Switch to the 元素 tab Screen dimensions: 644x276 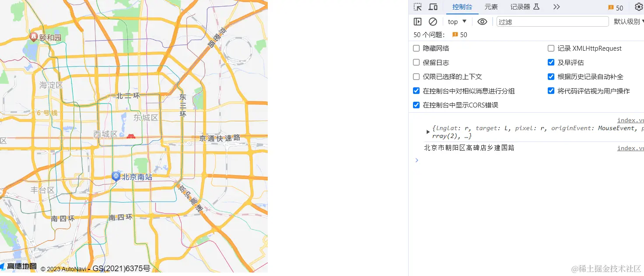[491, 7]
